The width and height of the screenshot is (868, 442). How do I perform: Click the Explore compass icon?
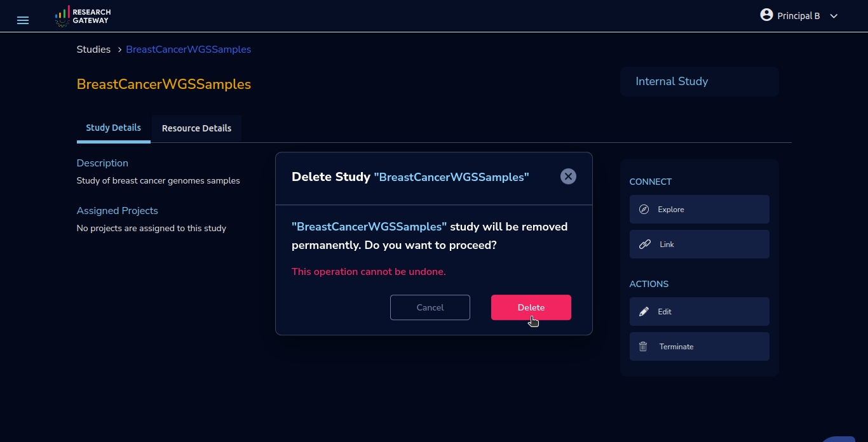[644, 210]
